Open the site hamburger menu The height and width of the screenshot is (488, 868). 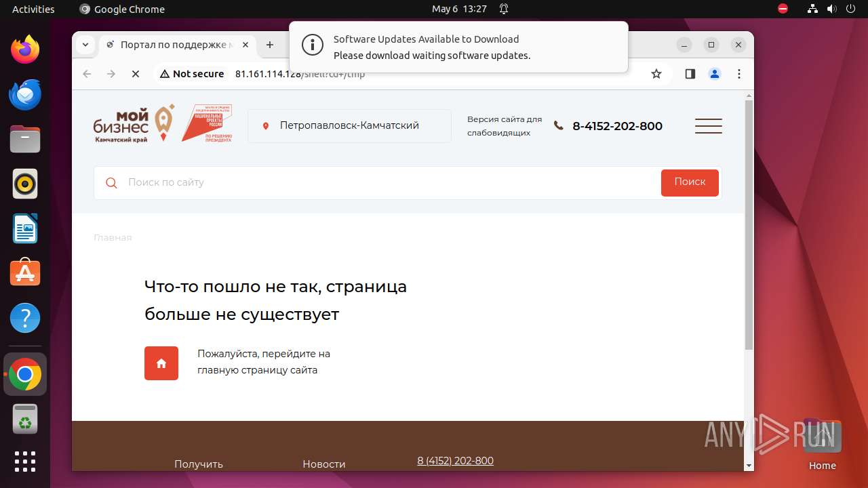pyautogui.click(x=708, y=126)
